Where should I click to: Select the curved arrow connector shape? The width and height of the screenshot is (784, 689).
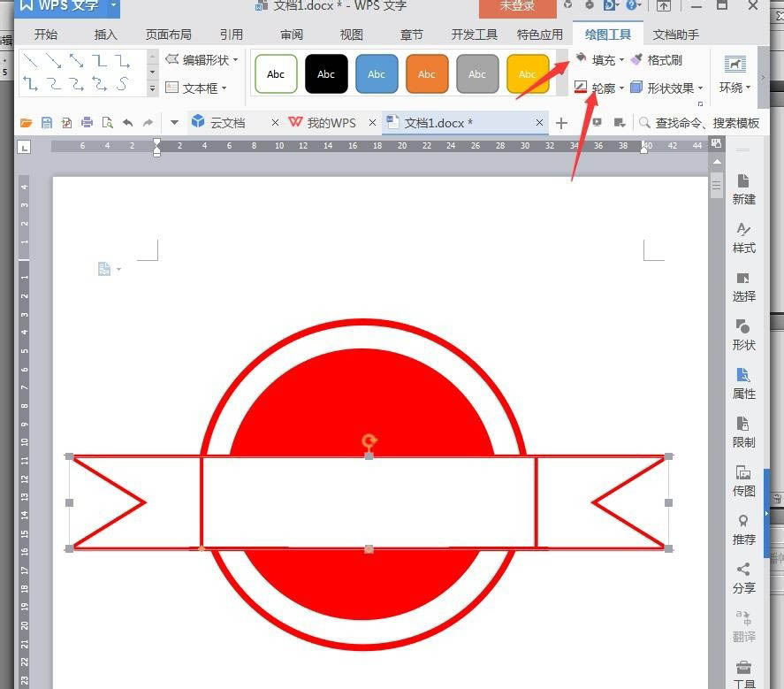pos(77,84)
